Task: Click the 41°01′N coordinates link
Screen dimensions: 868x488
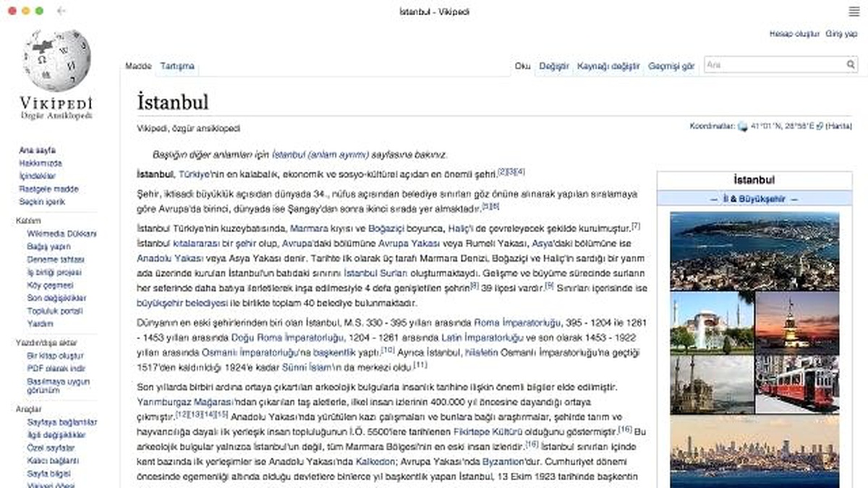Action: point(783,126)
